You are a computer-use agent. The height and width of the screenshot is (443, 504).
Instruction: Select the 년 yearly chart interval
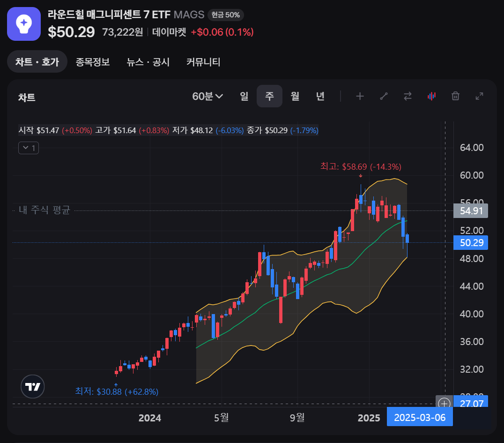(x=320, y=96)
